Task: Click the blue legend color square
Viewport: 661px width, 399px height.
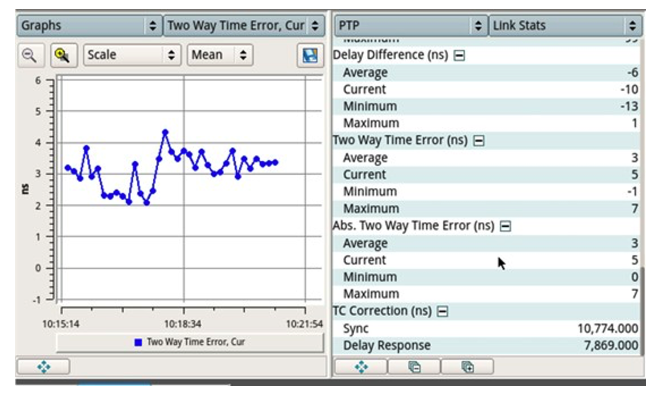Action: click(138, 342)
